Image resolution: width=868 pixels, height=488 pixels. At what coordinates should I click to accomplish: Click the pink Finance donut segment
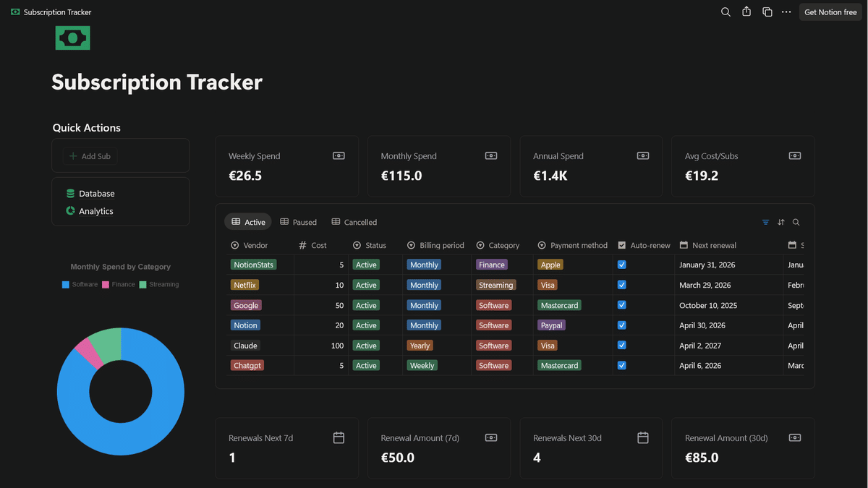(90, 353)
